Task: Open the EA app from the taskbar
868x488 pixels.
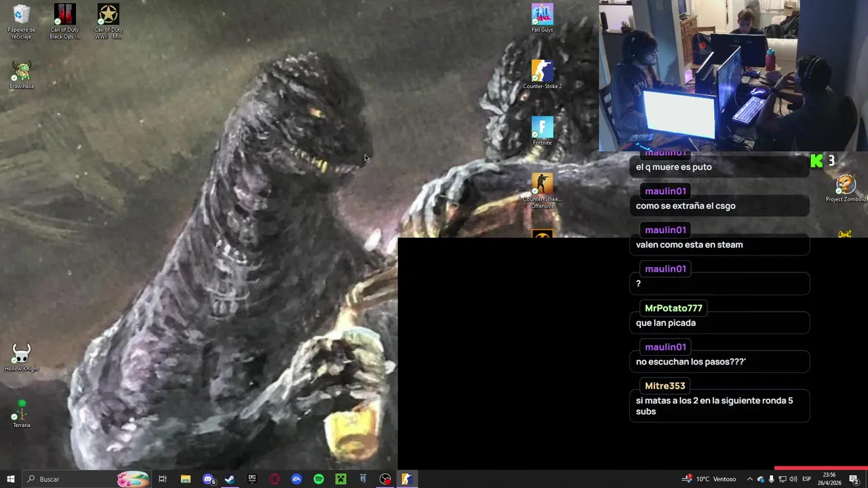Action: point(296,479)
